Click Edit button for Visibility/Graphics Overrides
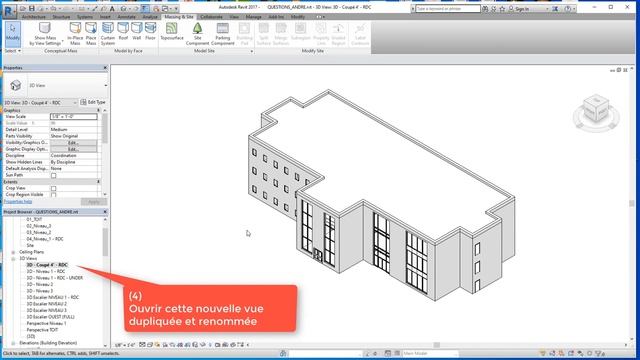The width and height of the screenshot is (640, 360). click(73, 142)
